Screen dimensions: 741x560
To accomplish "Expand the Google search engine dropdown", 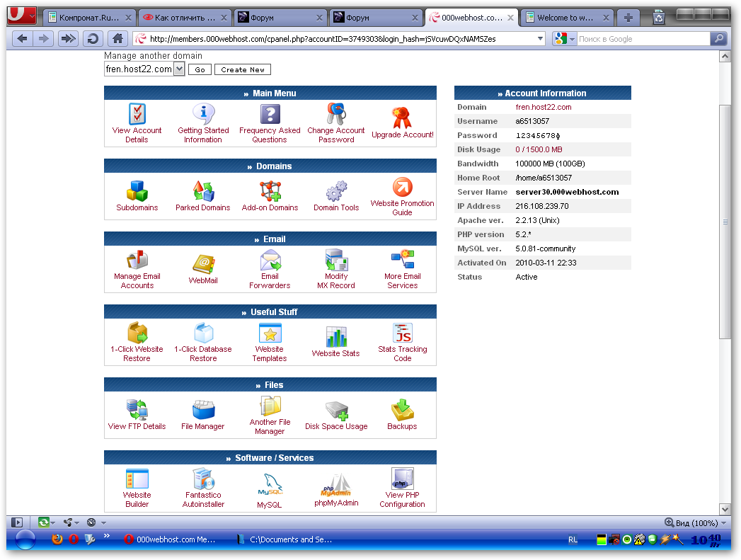I will tap(573, 39).
